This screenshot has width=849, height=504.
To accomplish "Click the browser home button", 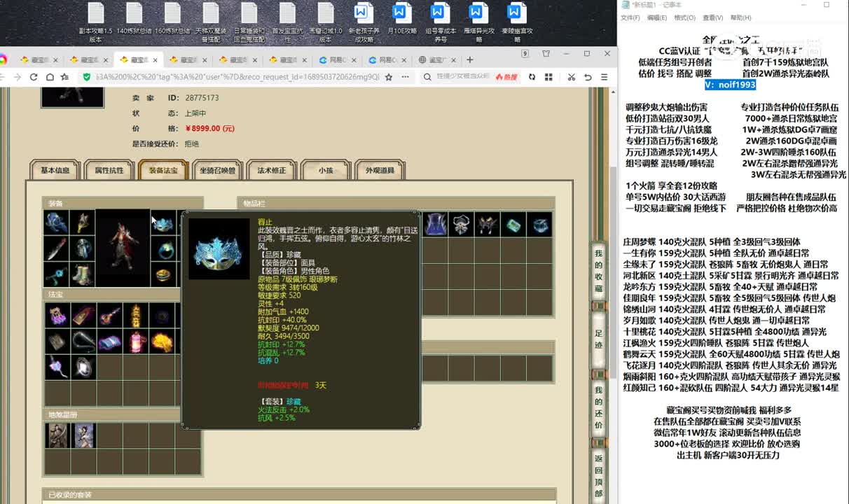I will (x=49, y=77).
